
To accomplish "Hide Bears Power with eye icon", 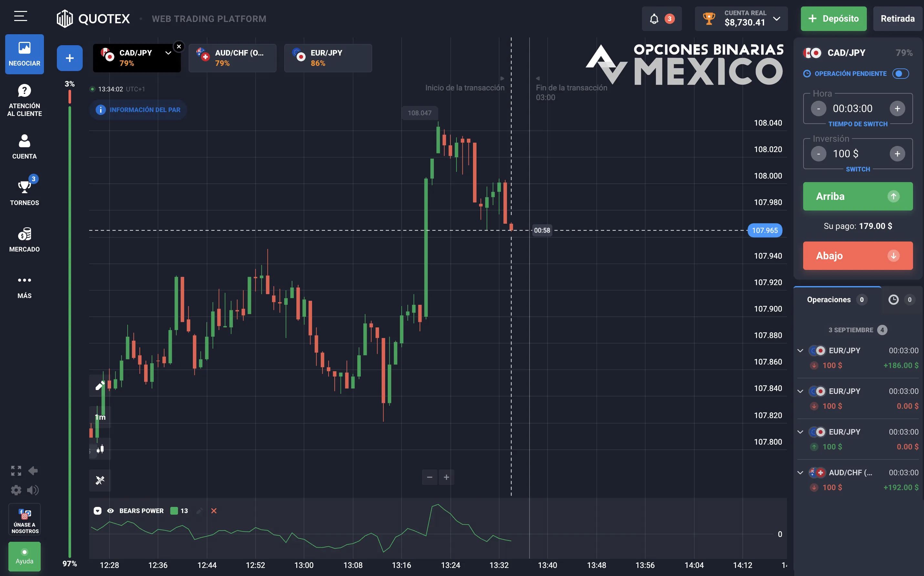I will [110, 511].
